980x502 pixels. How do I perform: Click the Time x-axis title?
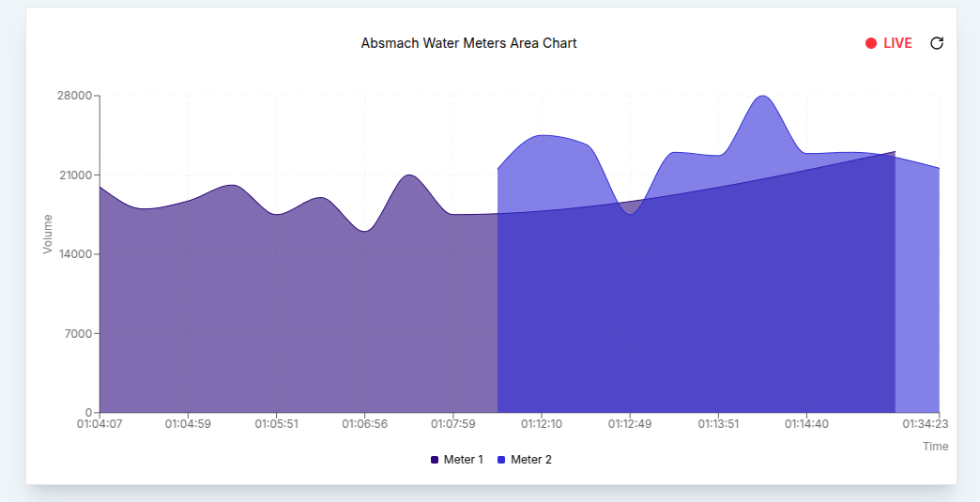click(x=935, y=447)
